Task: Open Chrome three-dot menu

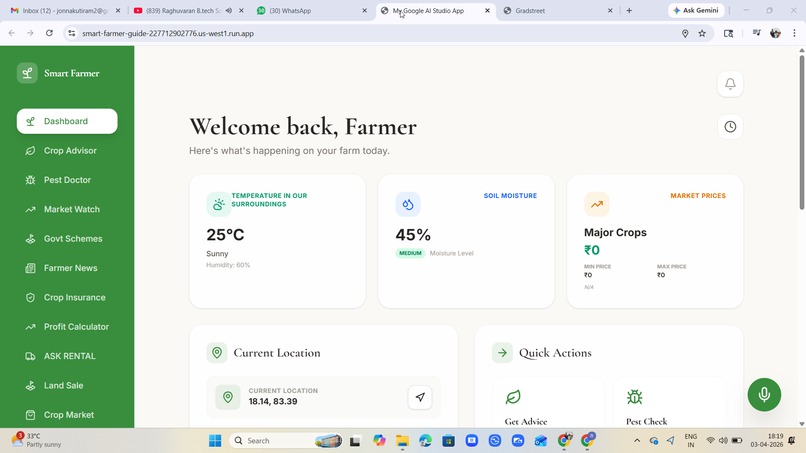Action: [x=794, y=33]
